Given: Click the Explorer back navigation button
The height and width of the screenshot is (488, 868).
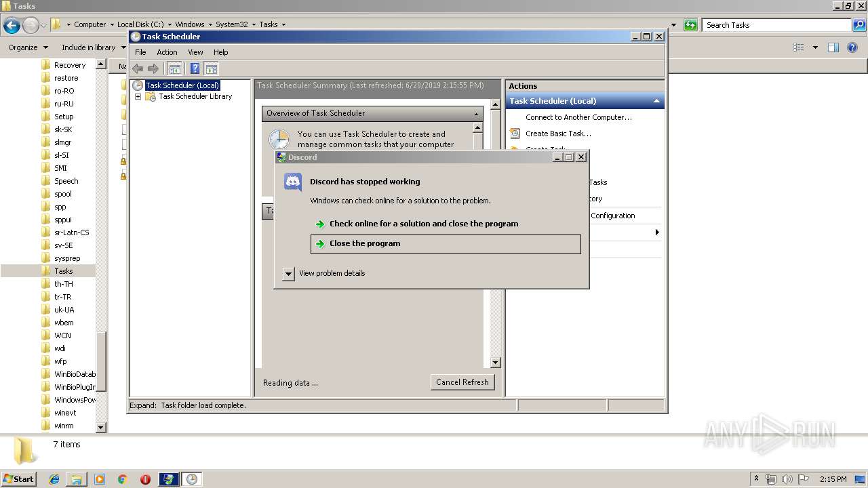Looking at the screenshot, I should click(12, 26).
